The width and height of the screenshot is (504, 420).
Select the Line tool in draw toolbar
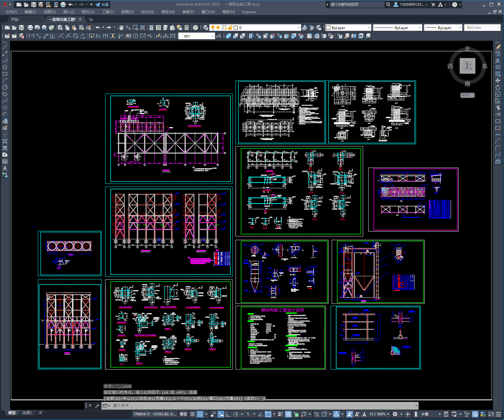(5, 47)
